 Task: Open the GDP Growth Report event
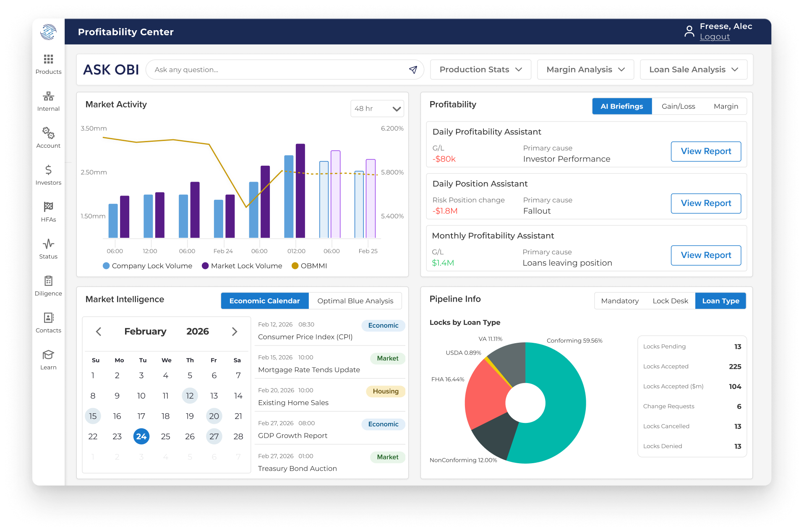330,429
